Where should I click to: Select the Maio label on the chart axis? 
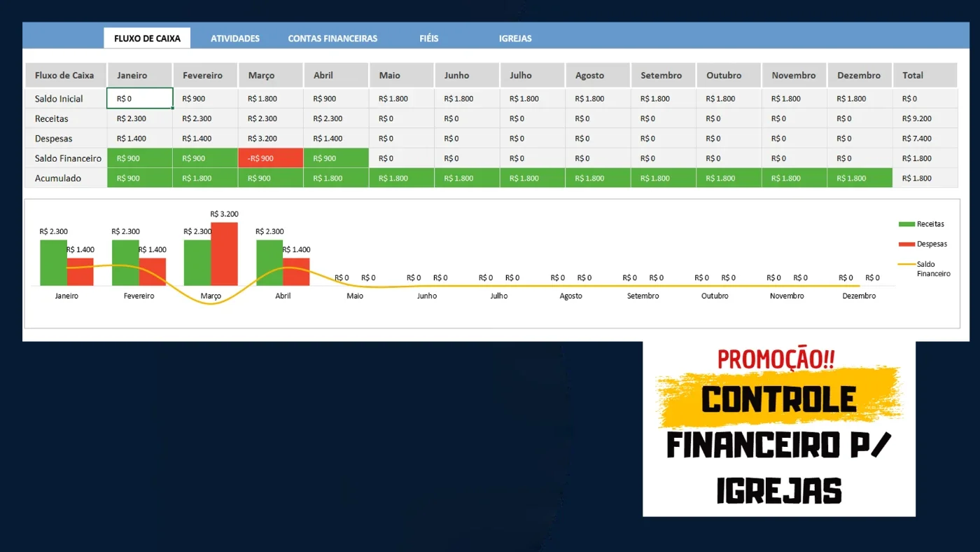[355, 296]
